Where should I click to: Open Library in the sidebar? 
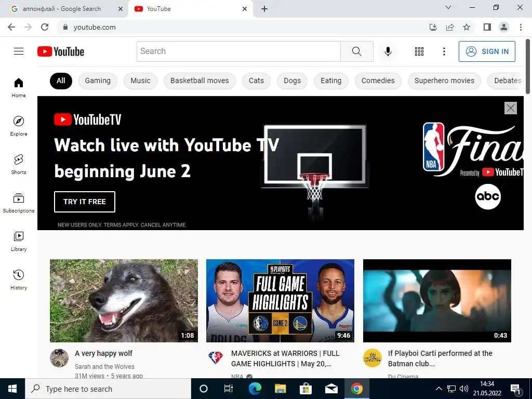(x=19, y=241)
